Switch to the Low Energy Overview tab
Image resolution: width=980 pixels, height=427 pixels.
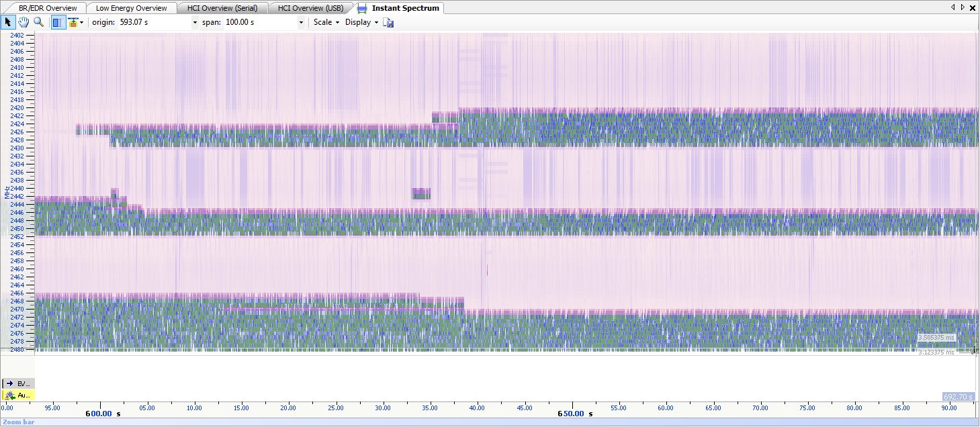130,8
